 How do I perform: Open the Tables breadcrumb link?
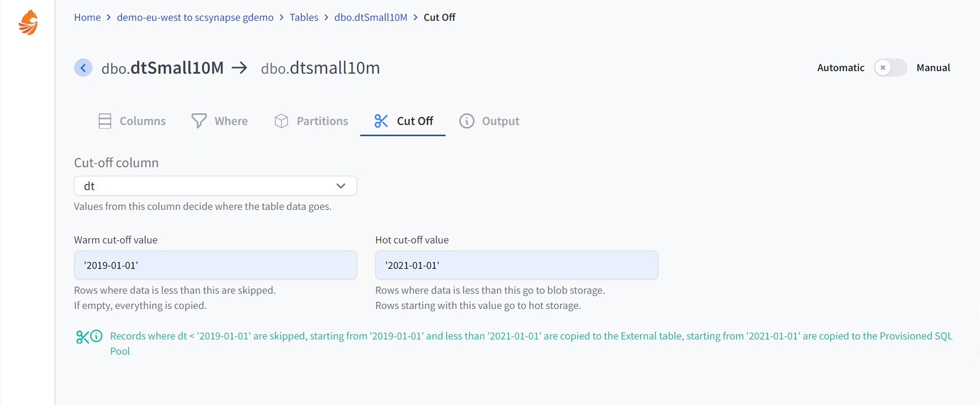click(304, 17)
